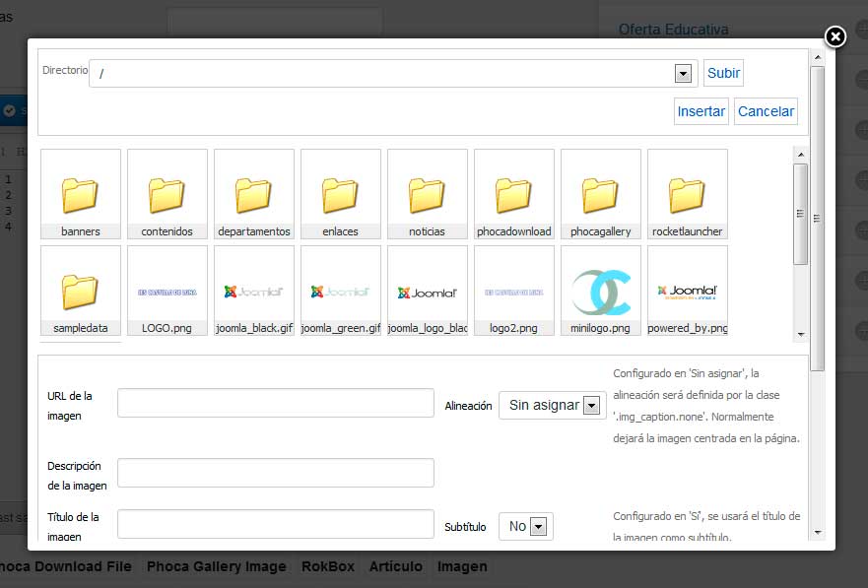The height and width of the screenshot is (588, 868).
Task: Select the minilogo.png image
Action: click(x=601, y=292)
